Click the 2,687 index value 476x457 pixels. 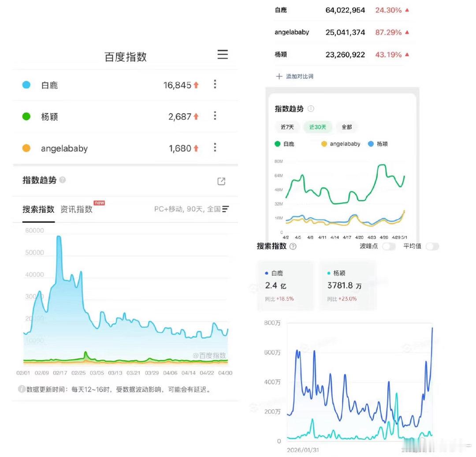[x=180, y=117]
